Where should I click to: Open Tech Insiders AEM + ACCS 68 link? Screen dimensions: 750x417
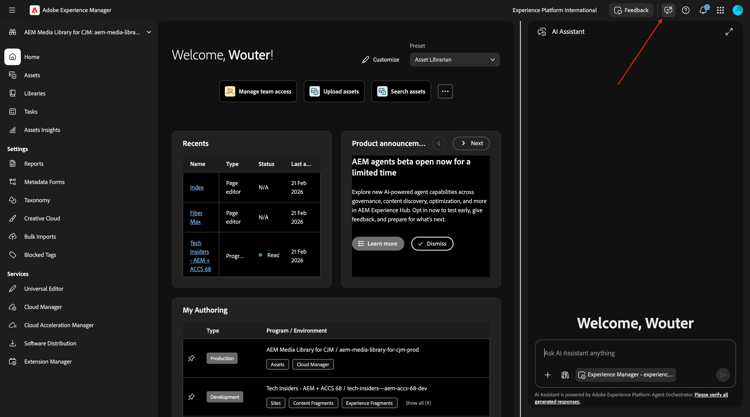tap(200, 256)
